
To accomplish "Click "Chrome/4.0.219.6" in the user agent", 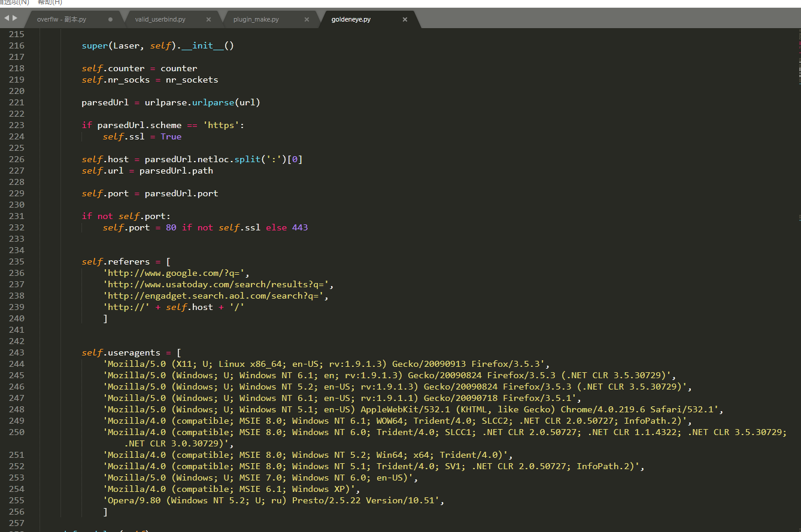I will (603, 409).
